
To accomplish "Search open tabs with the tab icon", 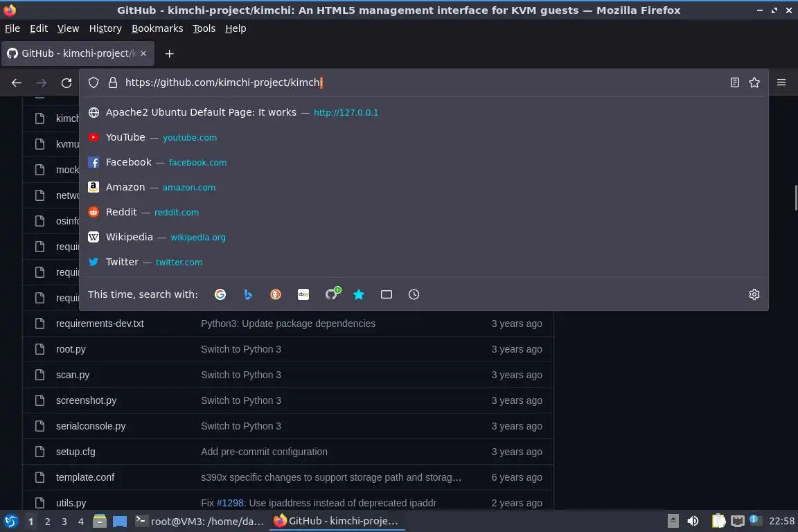I will [387, 294].
